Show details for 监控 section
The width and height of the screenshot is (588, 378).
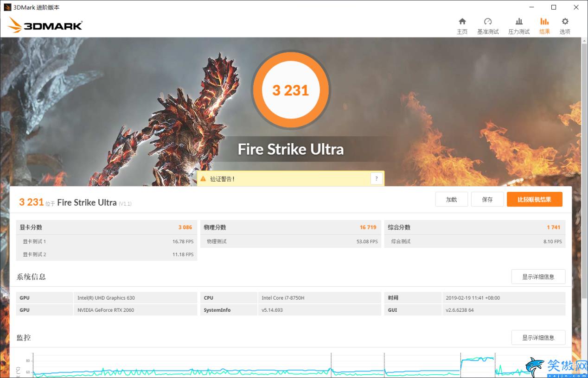click(538, 338)
